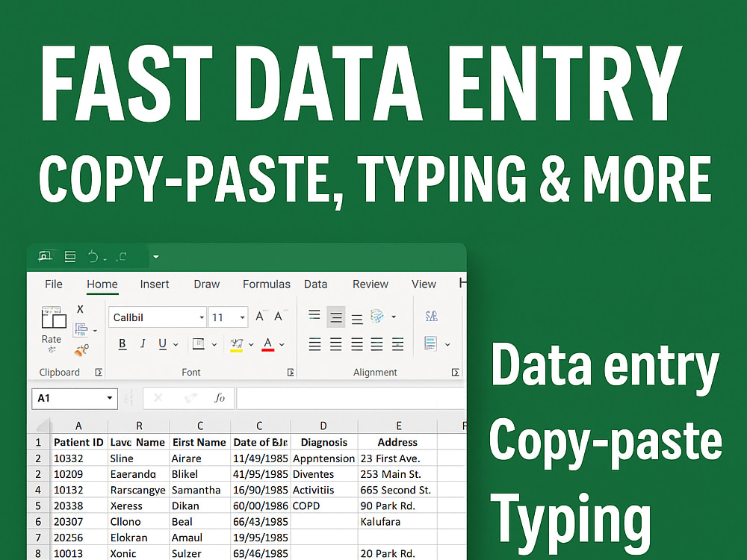Switch to the Draw tab
The width and height of the screenshot is (747, 560).
[x=207, y=284]
